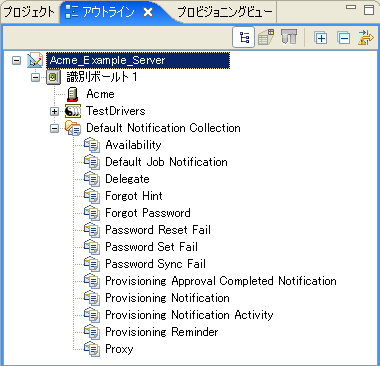Screen dimensions: 380x366
Task: Select the Provisioning Reminder item
Action: point(162,332)
